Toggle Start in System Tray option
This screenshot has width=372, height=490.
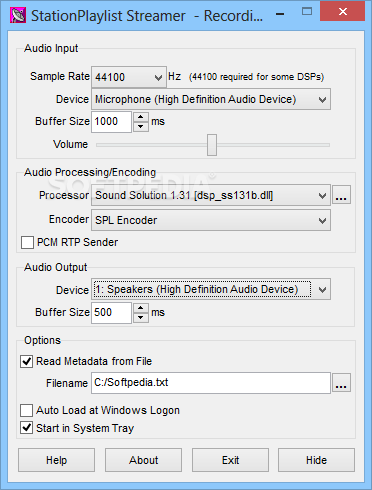pyautogui.click(x=27, y=428)
